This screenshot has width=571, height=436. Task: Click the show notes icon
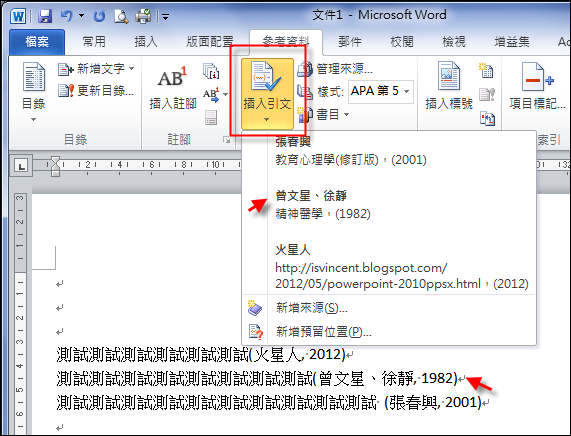point(211,117)
